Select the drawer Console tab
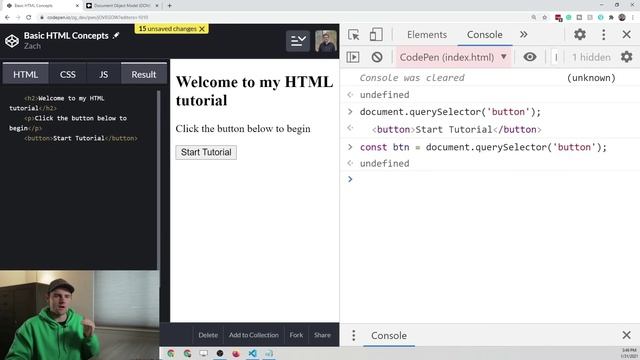Screen dimensions: 640x360 (x=389, y=336)
